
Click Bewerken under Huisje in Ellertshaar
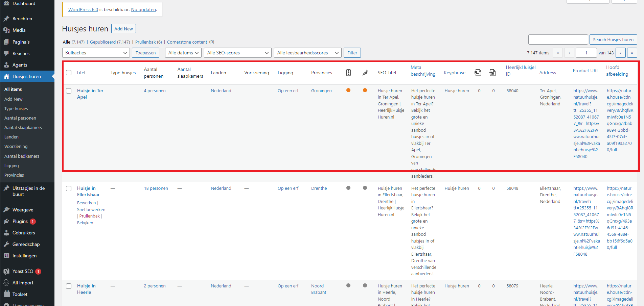pyautogui.click(x=87, y=203)
